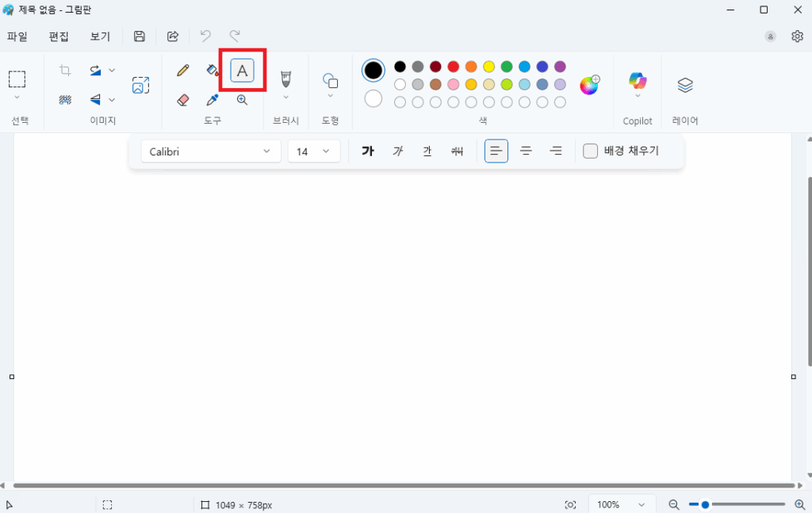Image resolution: width=812 pixels, height=513 pixels.
Task: Open the Layers panel
Action: pyautogui.click(x=685, y=85)
